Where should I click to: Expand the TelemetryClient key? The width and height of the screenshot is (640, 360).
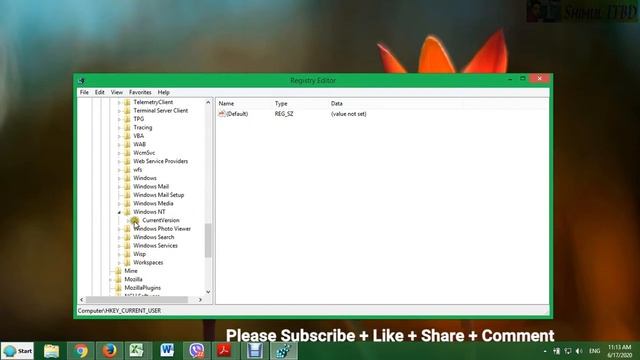pos(119,102)
